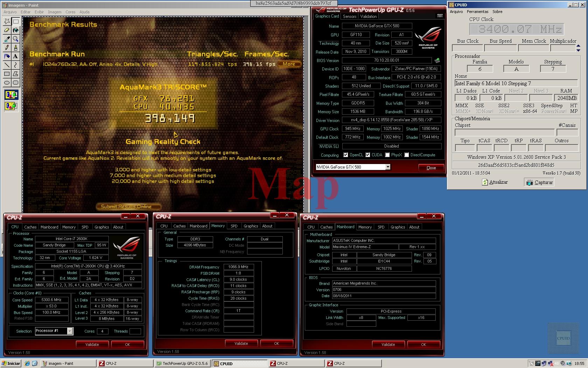Open Caches tab in left CPU-Z window

[x=30, y=227]
